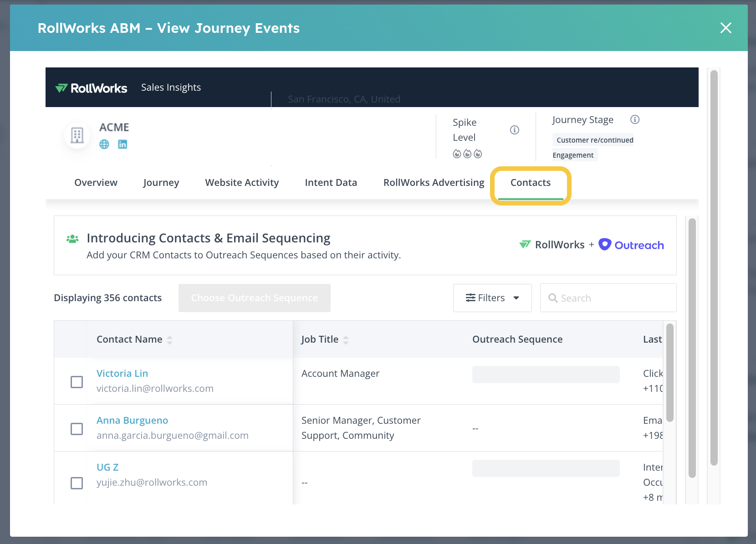Click the Journey Stage info icon
This screenshot has width=756, height=544.
[x=635, y=119]
